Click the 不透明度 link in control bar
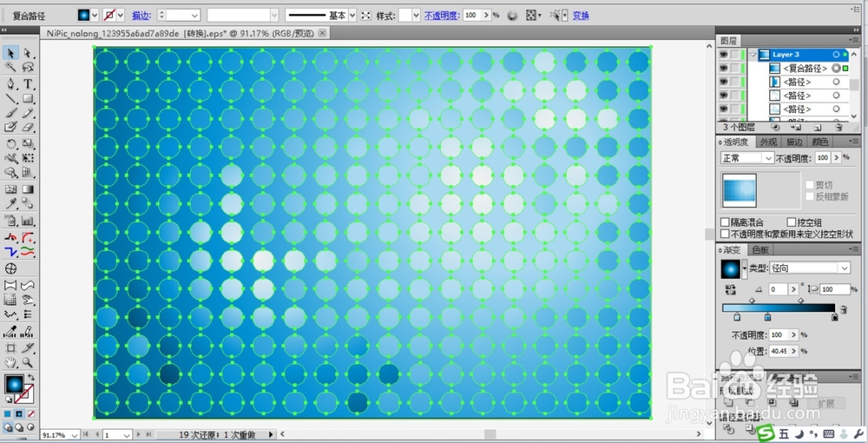 pyautogui.click(x=442, y=16)
